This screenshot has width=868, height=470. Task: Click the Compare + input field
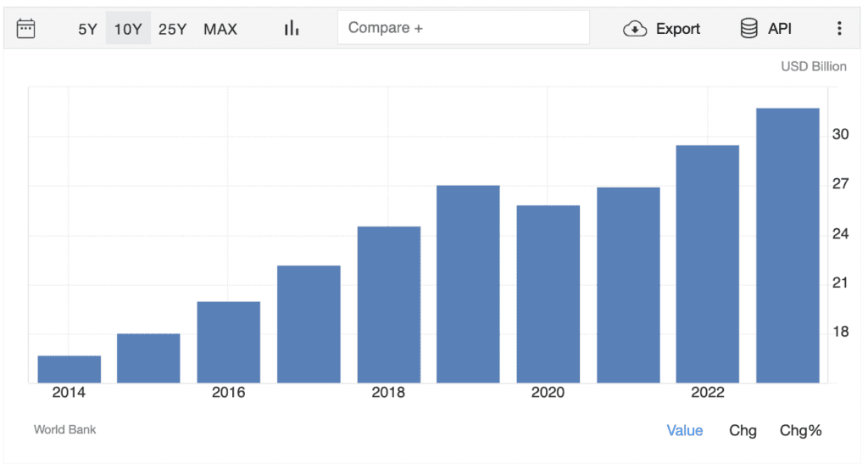tap(464, 28)
